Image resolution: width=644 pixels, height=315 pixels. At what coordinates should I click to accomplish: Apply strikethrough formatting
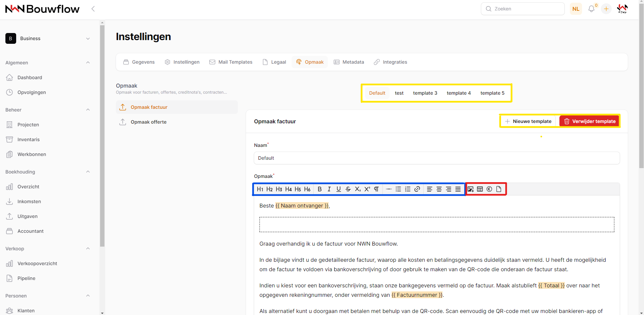[348, 189]
